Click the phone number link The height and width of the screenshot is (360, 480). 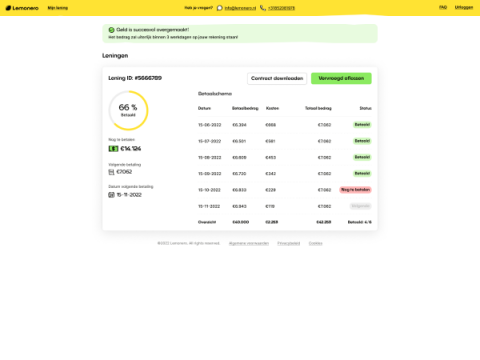click(x=281, y=8)
